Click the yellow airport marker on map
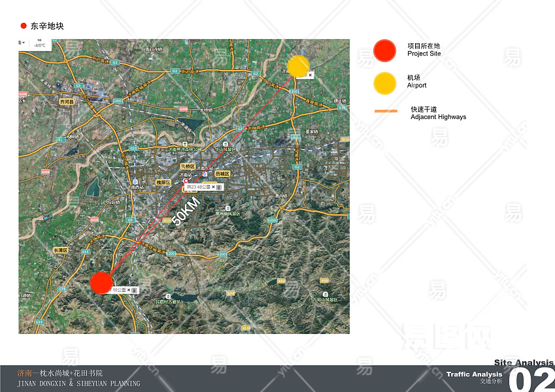This screenshot has width=555, height=392. click(x=298, y=66)
